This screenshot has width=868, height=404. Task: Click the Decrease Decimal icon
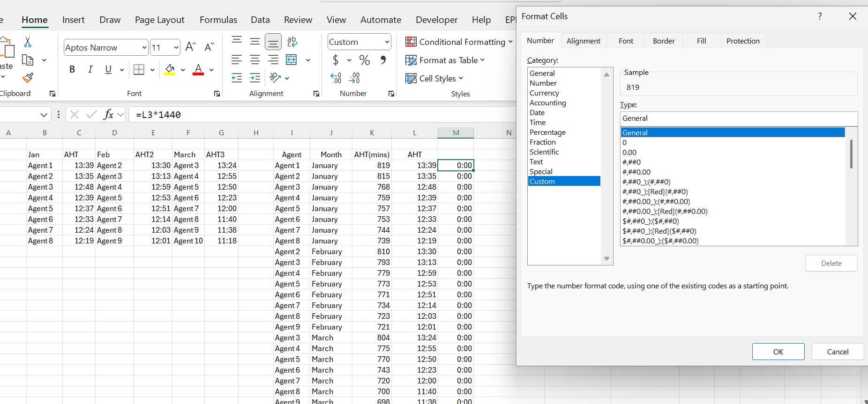(355, 78)
